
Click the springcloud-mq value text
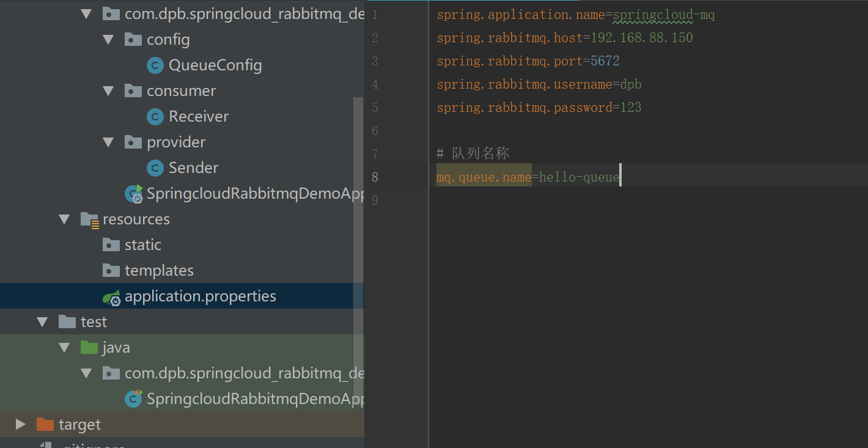pos(664,15)
